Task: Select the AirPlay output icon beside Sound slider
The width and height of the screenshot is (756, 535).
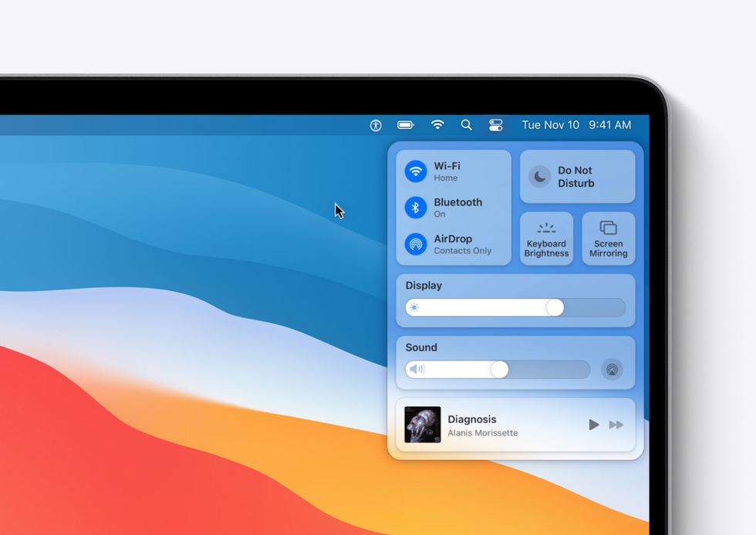Action: (x=612, y=370)
